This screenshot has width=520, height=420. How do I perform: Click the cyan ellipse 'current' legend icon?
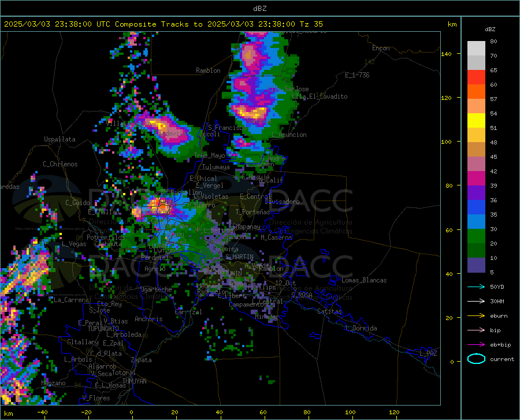(476, 359)
